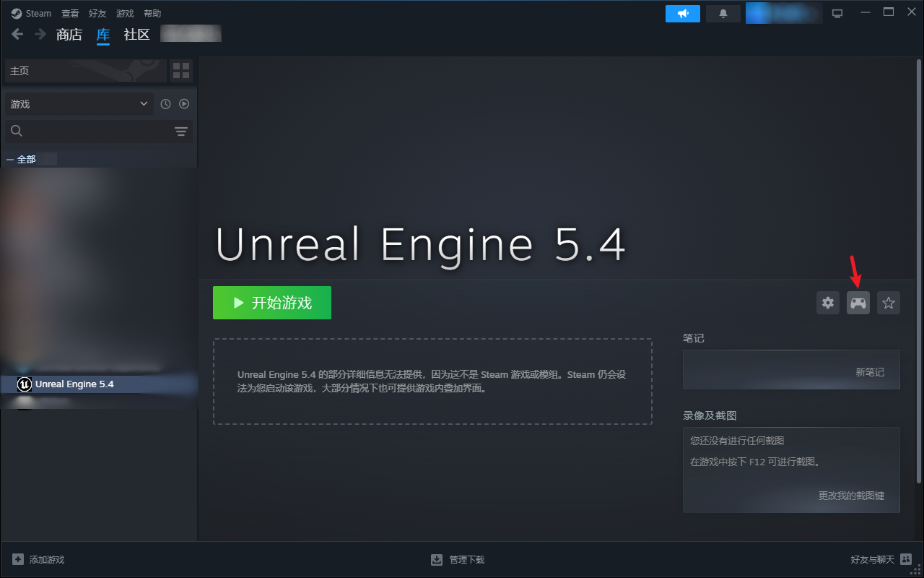Viewport: 924px width, 578px height.
Task: Click the search magnifier icon
Action: (17, 131)
